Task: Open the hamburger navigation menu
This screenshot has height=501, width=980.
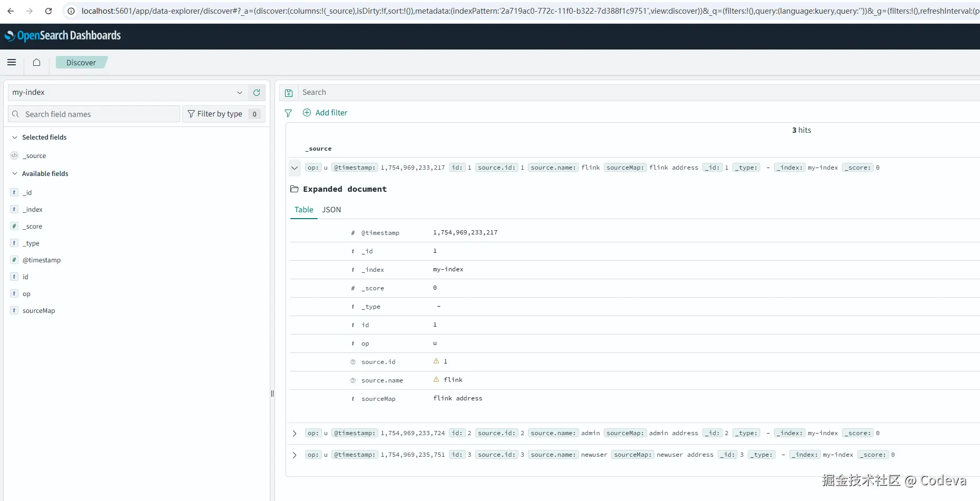Action: [12, 62]
